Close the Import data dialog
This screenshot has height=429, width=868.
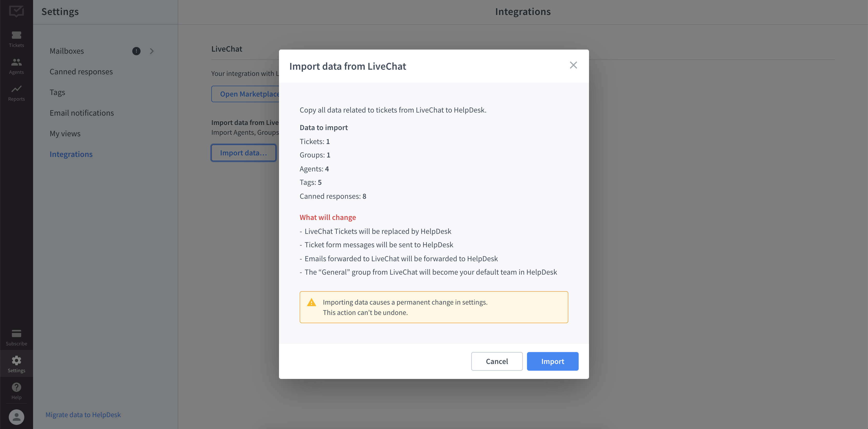pos(574,65)
